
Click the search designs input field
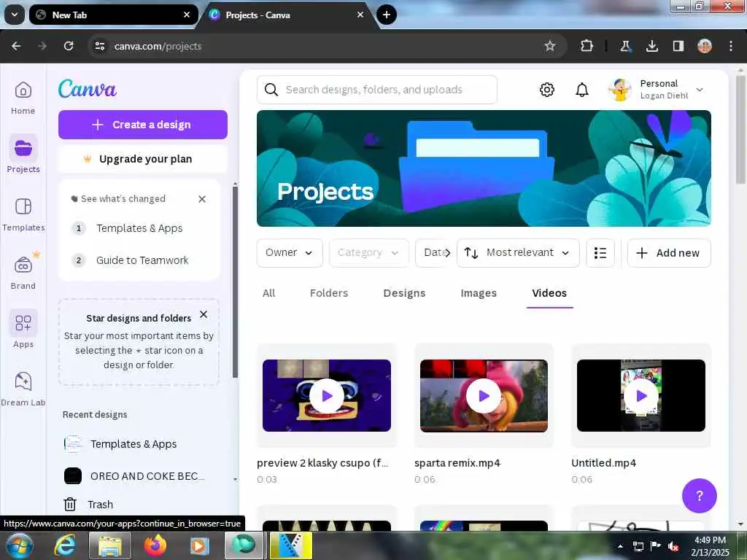pyautogui.click(x=377, y=90)
